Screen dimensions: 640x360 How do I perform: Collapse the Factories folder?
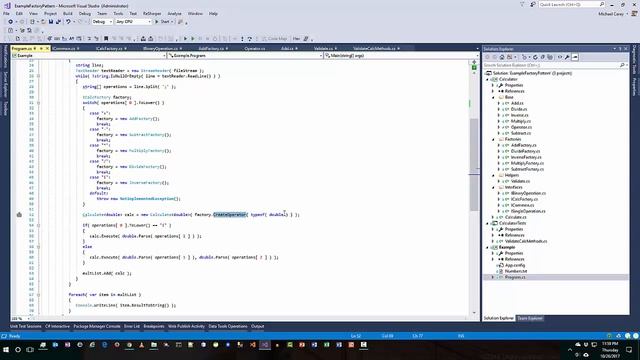point(493,139)
